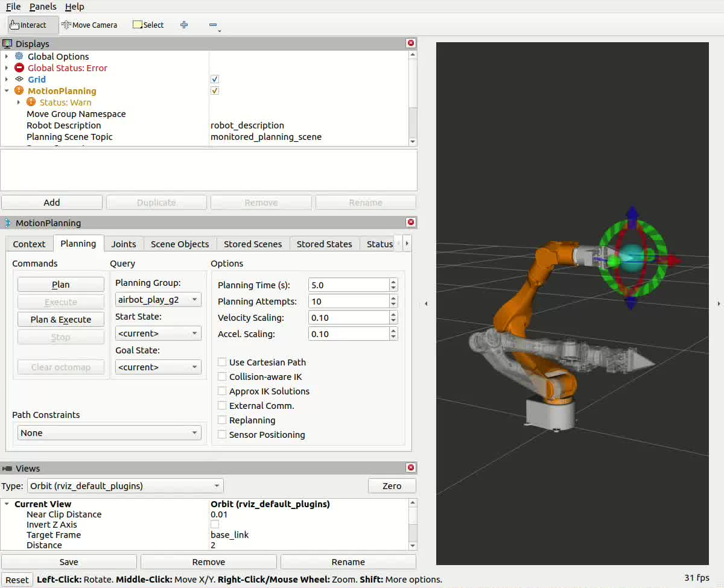Click the Plan & Execute button
The height and width of the screenshot is (588, 724).
coord(61,320)
